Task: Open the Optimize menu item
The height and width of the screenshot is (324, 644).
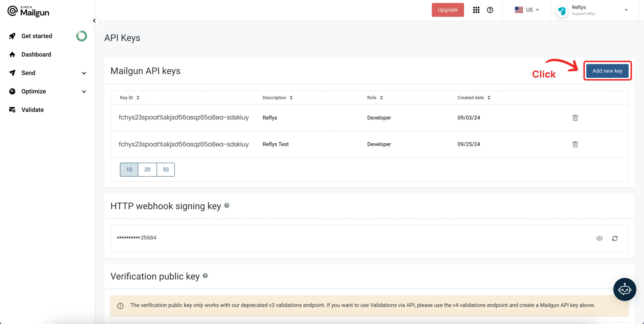Action: coord(34,91)
